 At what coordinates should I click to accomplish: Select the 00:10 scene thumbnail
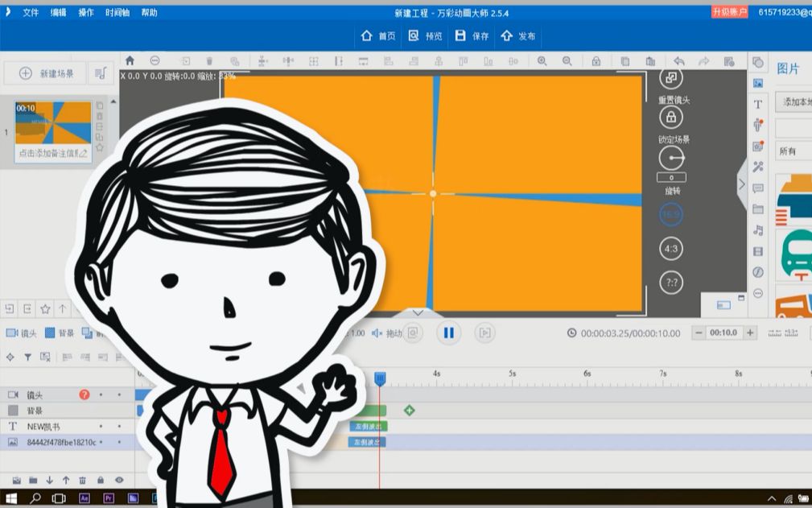coord(53,122)
